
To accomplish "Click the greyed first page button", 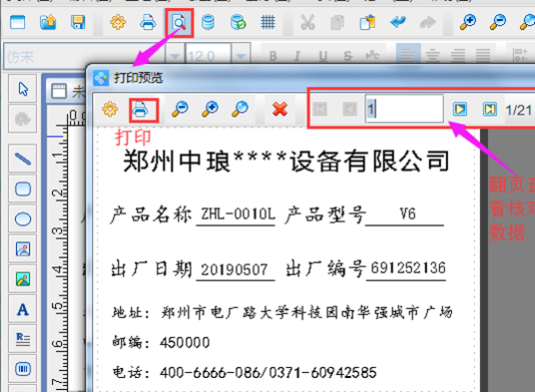I will point(320,110).
